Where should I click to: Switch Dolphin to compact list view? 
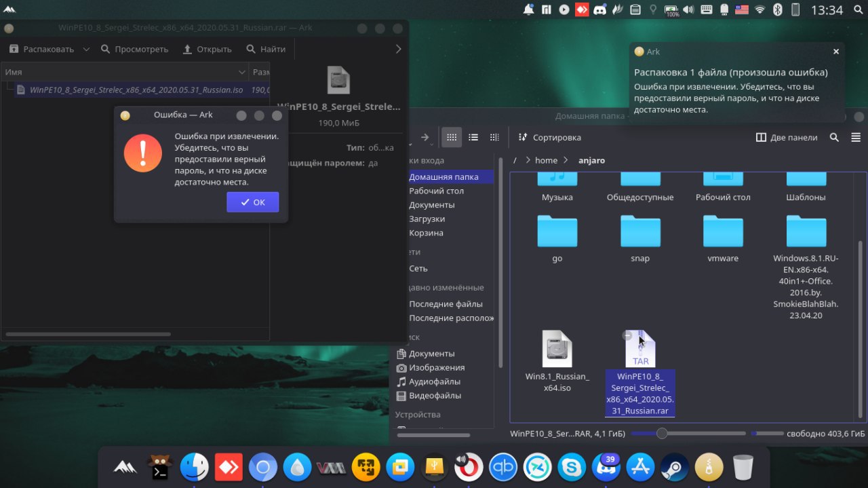tap(473, 137)
